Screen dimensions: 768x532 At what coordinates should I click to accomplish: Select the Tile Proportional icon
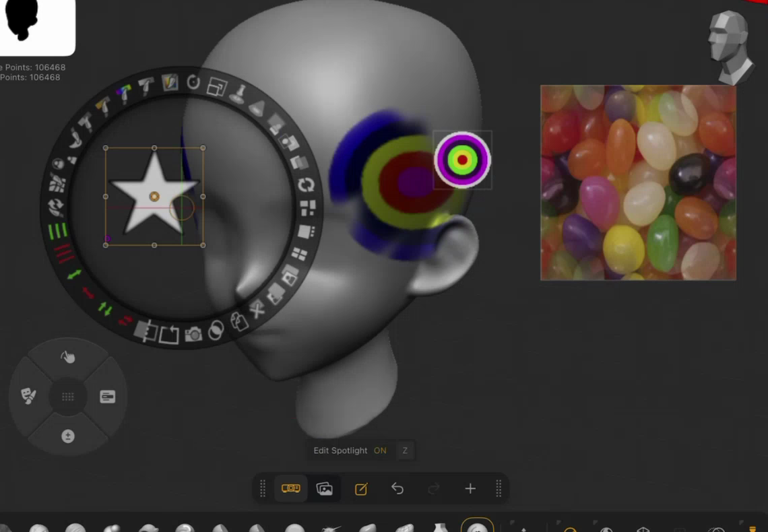click(x=308, y=207)
